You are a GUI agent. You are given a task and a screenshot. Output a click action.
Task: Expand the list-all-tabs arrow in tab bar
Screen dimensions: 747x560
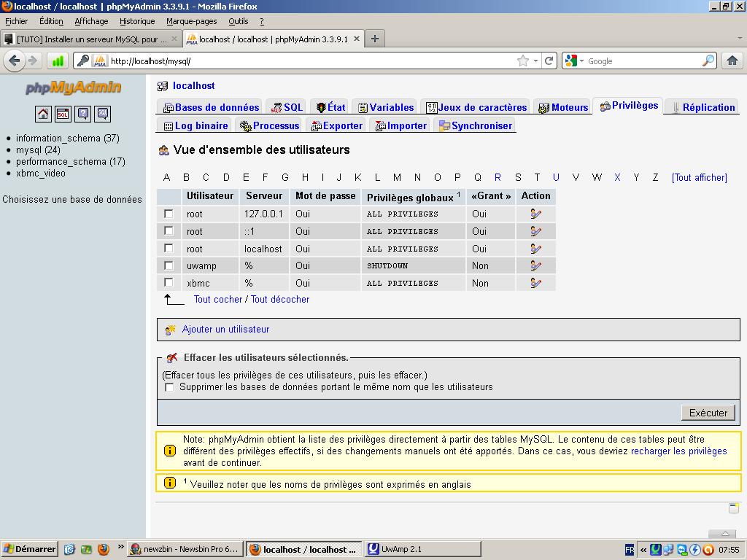tap(740, 38)
